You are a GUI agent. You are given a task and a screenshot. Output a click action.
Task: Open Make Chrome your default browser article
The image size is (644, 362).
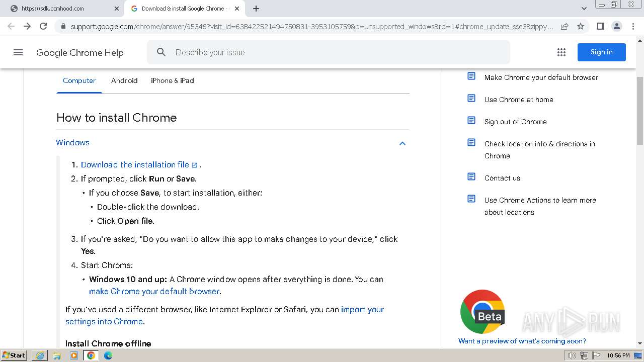(541, 77)
